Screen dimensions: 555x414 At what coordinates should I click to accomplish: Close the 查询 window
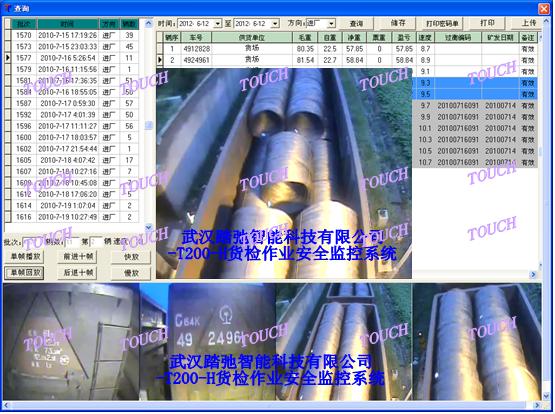click(x=544, y=8)
